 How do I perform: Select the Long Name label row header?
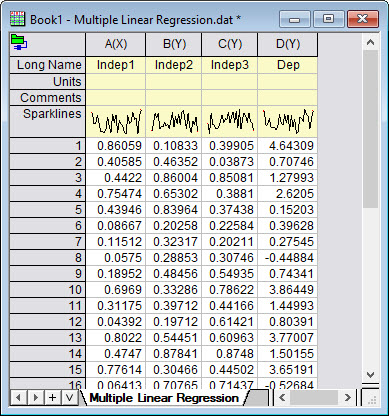click(x=47, y=65)
